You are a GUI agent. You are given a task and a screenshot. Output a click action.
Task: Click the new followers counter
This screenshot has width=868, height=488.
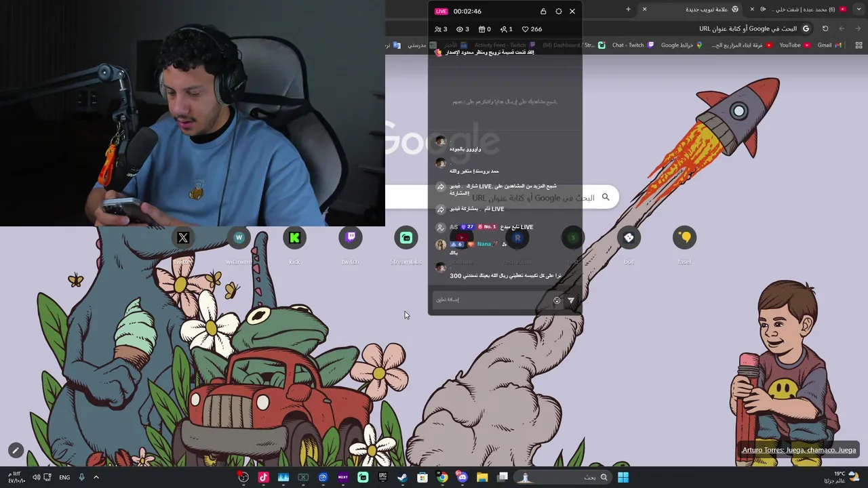pos(506,29)
